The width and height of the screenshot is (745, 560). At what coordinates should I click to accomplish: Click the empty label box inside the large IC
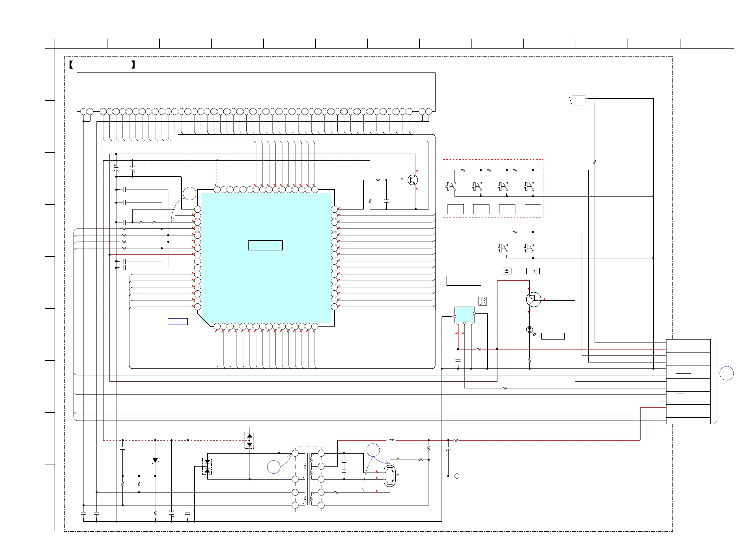pos(266,245)
